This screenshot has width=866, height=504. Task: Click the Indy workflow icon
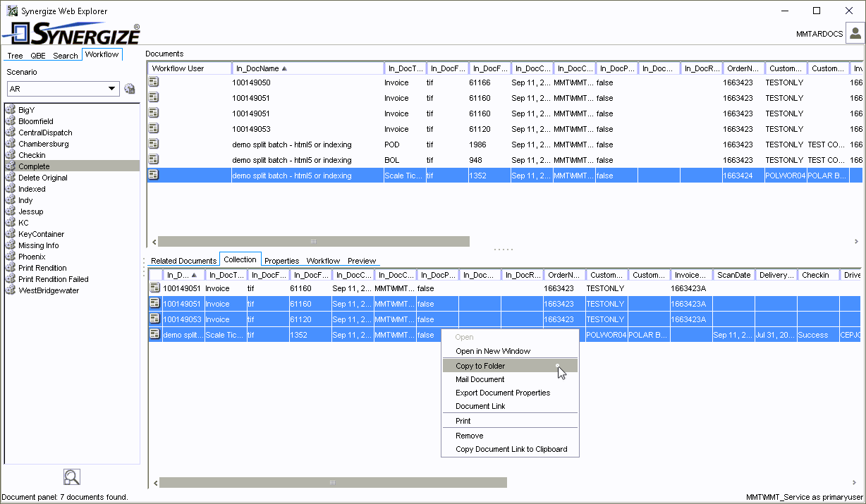tap(11, 200)
